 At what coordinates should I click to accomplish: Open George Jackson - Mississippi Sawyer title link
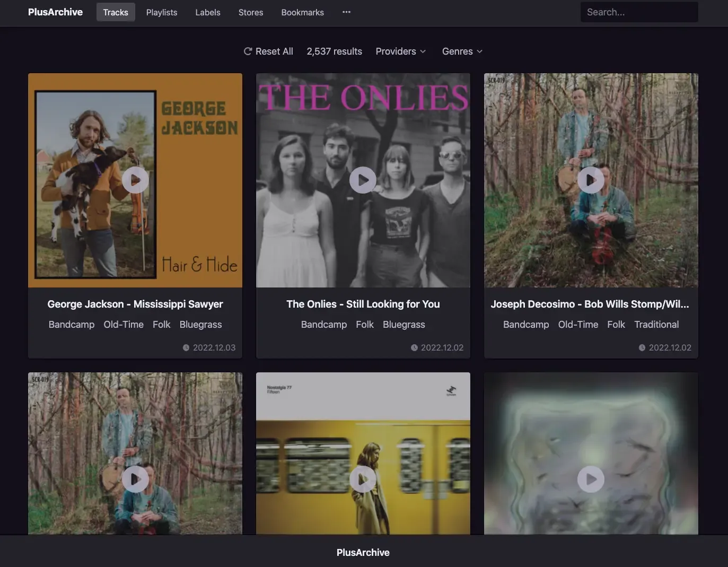coord(135,304)
